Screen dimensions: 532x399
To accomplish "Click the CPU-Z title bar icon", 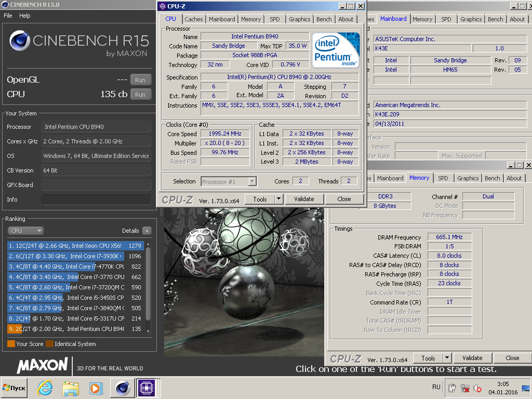I will (163, 6).
